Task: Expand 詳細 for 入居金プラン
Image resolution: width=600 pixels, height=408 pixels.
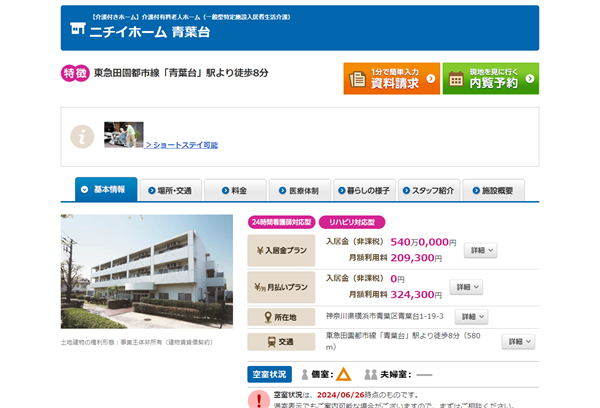Action: [x=481, y=250]
